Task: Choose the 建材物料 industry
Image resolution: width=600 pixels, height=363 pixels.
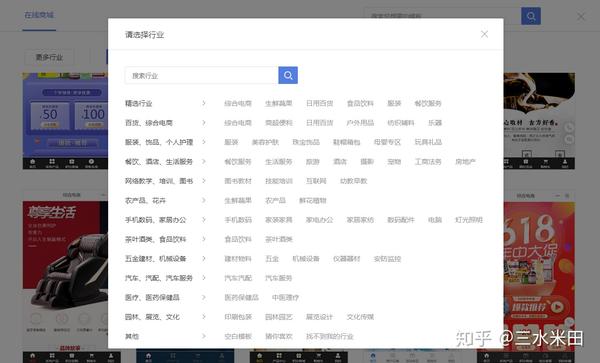Action: tap(238, 259)
